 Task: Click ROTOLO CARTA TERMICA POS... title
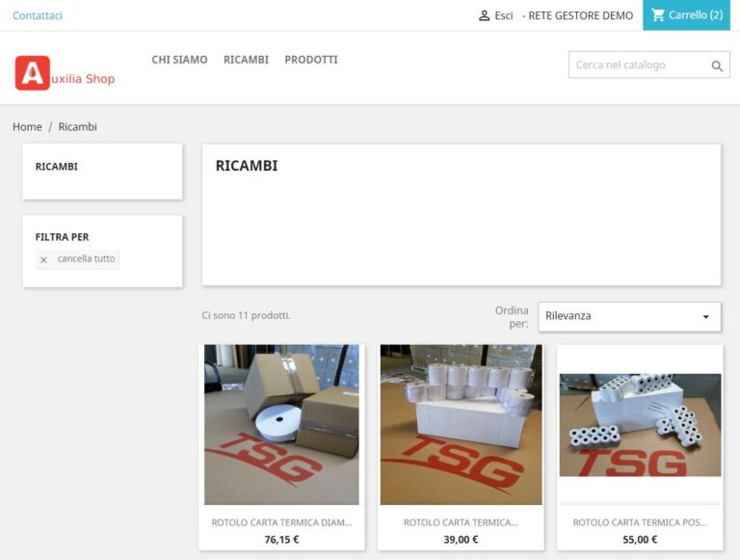tap(640, 522)
